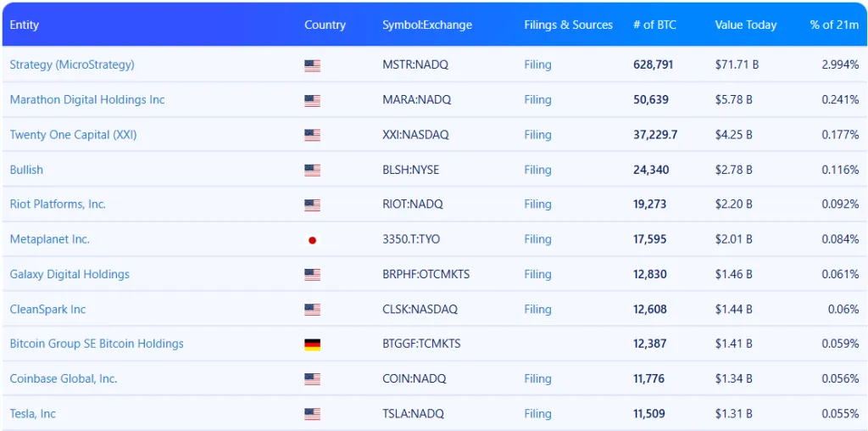Click the US flag beside Marathon Digital Holdings
868x431 pixels.
(x=312, y=100)
